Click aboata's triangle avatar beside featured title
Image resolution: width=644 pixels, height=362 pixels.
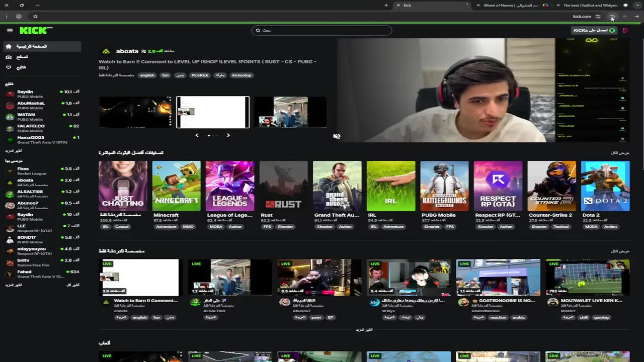pyautogui.click(x=106, y=51)
